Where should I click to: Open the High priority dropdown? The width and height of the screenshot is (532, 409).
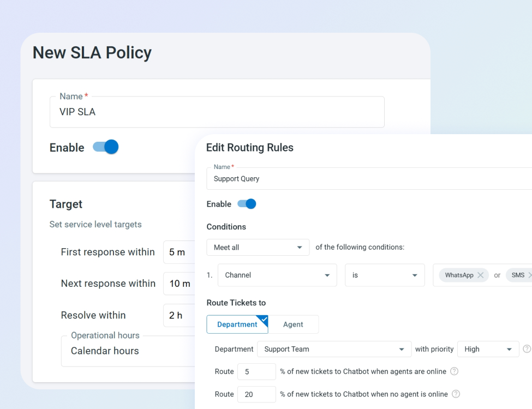click(488, 349)
